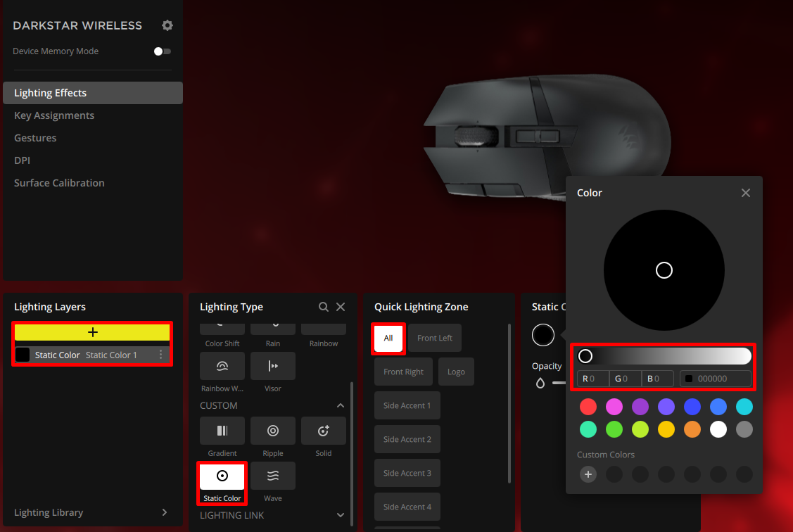Pick the red preset color

(588, 407)
